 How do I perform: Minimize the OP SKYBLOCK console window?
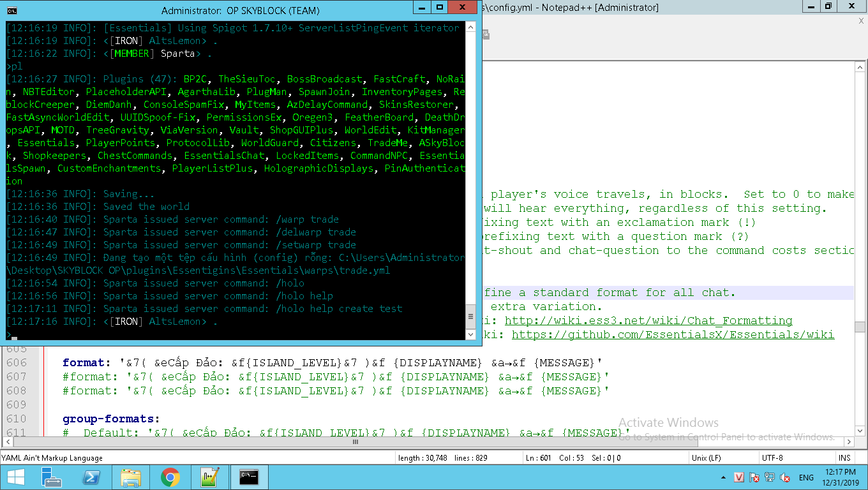[421, 7]
